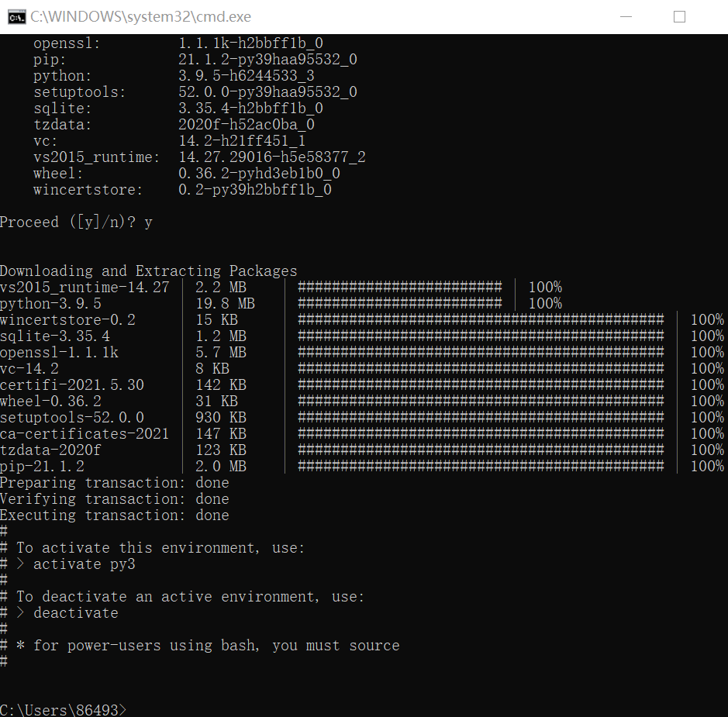The width and height of the screenshot is (728, 717).
Task: Click the sqlite-3.35.4 progress bar
Action: click(481, 336)
